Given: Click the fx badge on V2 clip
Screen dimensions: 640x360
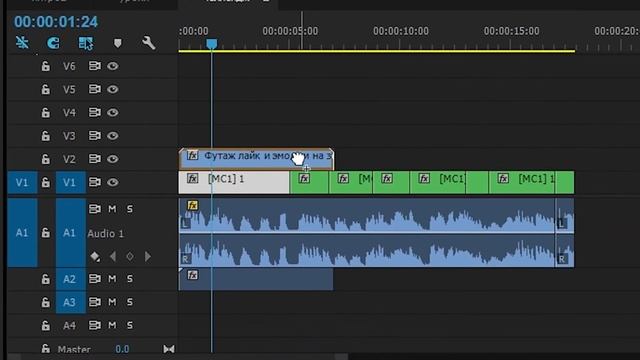Looking at the screenshot, I should [192, 156].
